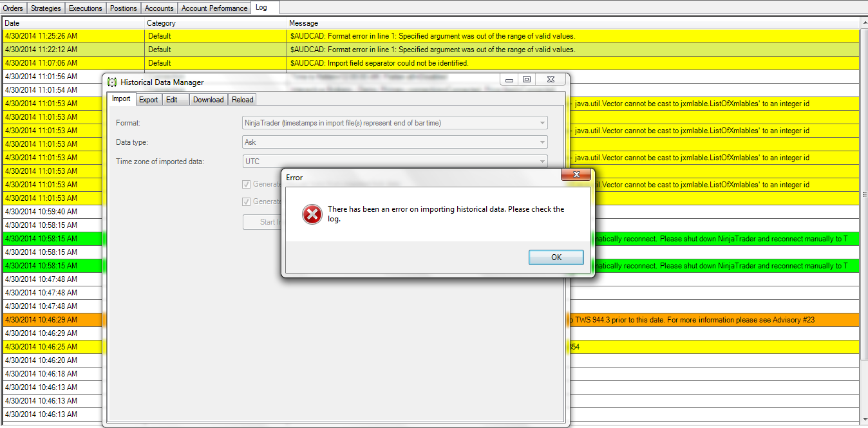Click the 'Import field separator could not be identified' message
This screenshot has width=868, height=428.
[379, 63]
